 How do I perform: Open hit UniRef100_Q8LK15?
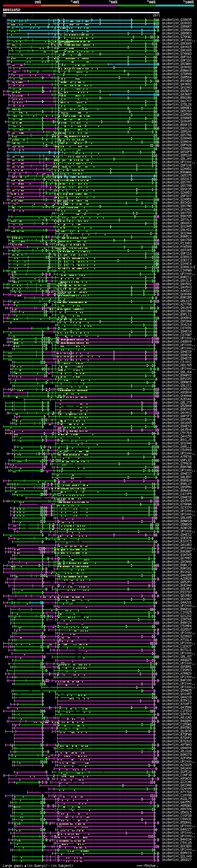tap(177, 301)
